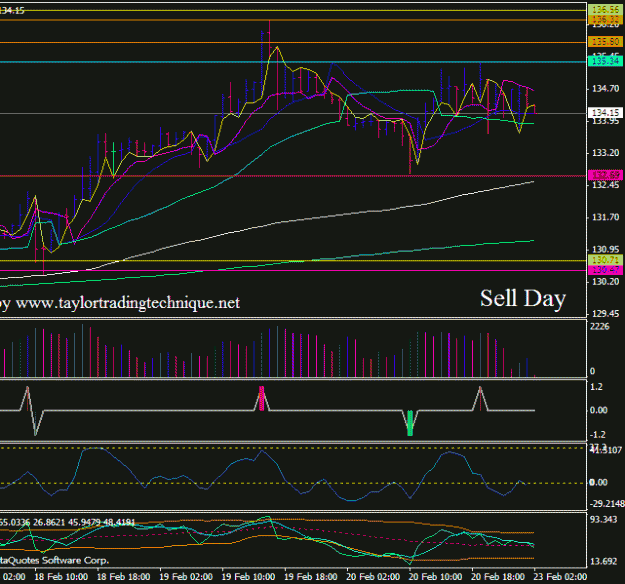Click the 131.70 price axis value
This screenshot has width=625, height=584.
[x=605, y=217]
